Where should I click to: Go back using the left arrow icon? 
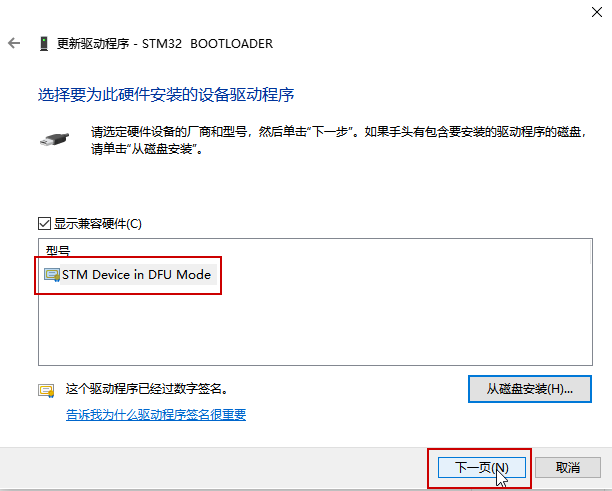(x=14, y=43)
